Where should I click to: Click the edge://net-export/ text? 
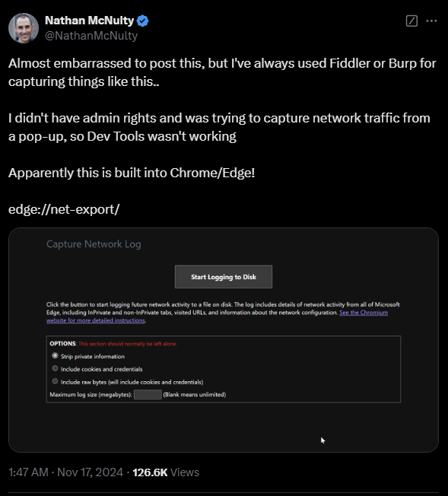[64, 209]
